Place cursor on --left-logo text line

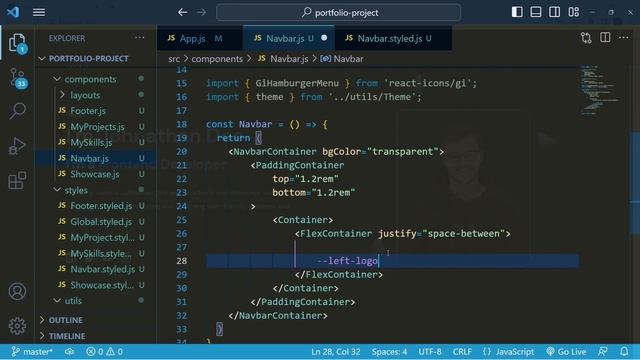(348, 261)
